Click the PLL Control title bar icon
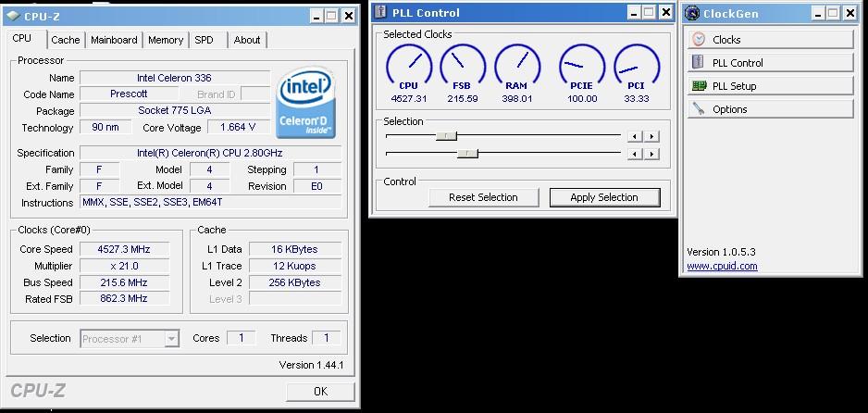The width and height of the screenshot is (868, 413). click(x=380, y=12)
